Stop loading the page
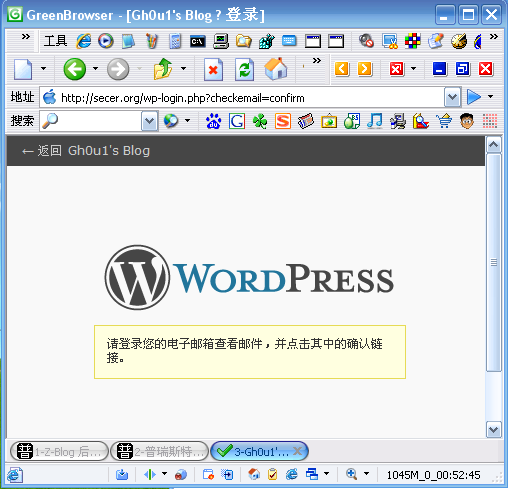508x489 pixels. click(213, 69)
